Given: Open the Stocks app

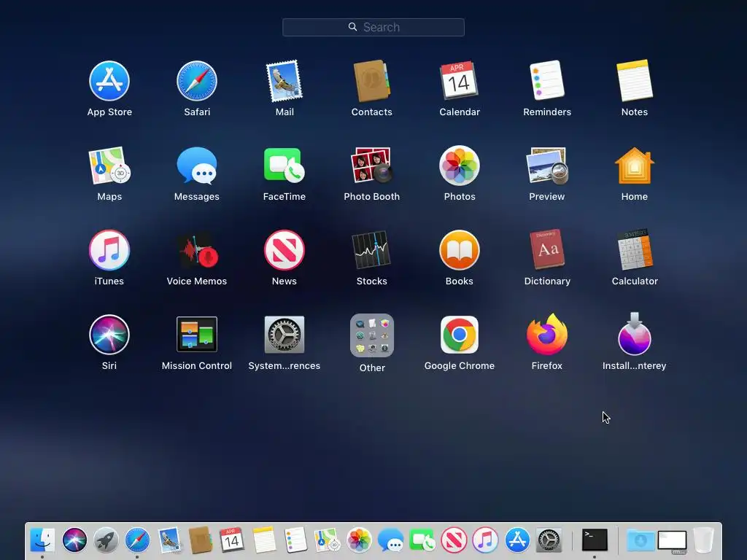Looking at the screenshot, I should coord(371,251).
